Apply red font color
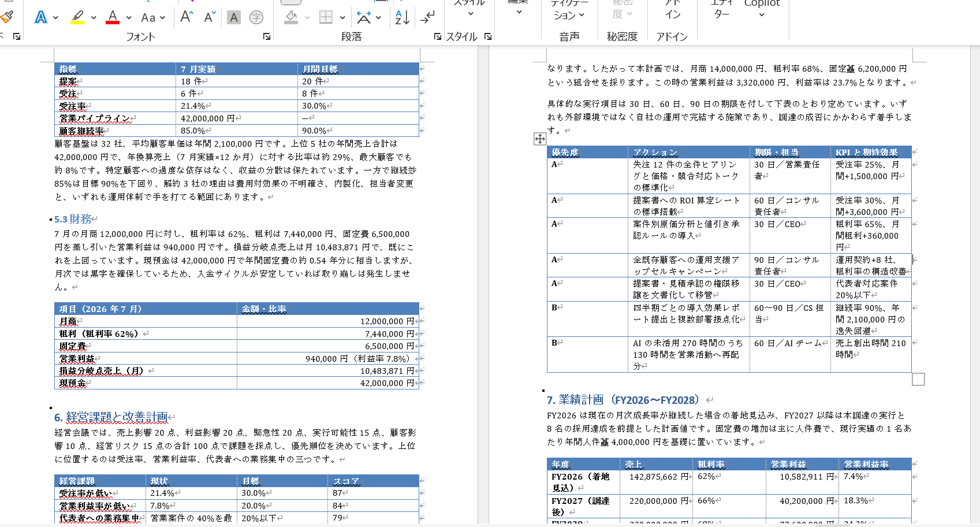The image size is (980, 527). point(113,17)
